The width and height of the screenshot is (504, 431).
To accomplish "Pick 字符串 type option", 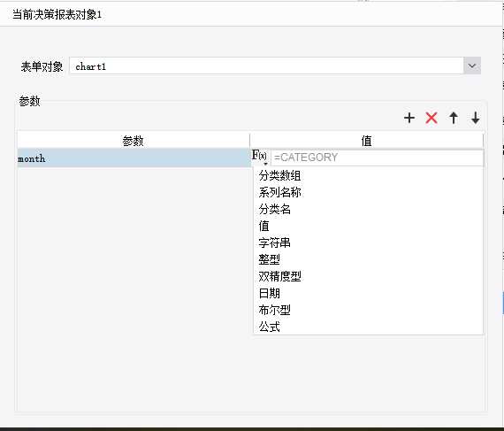I will point(368,242).
